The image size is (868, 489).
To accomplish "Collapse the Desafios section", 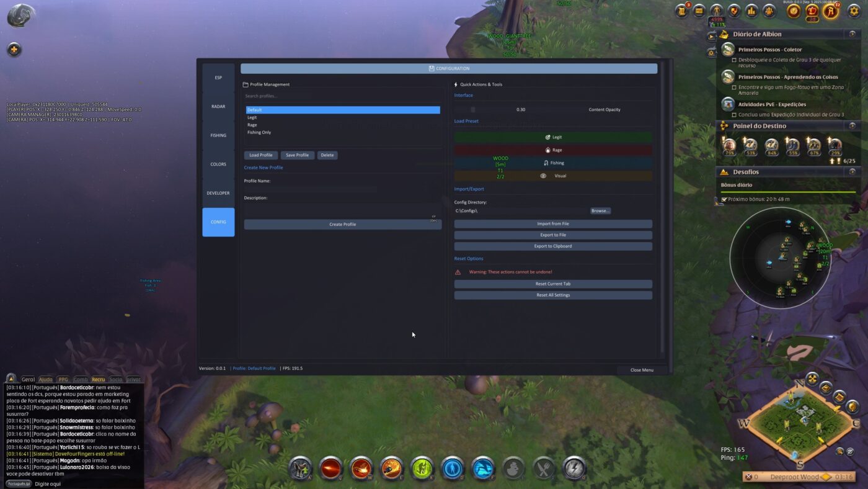I will (852, 172).
